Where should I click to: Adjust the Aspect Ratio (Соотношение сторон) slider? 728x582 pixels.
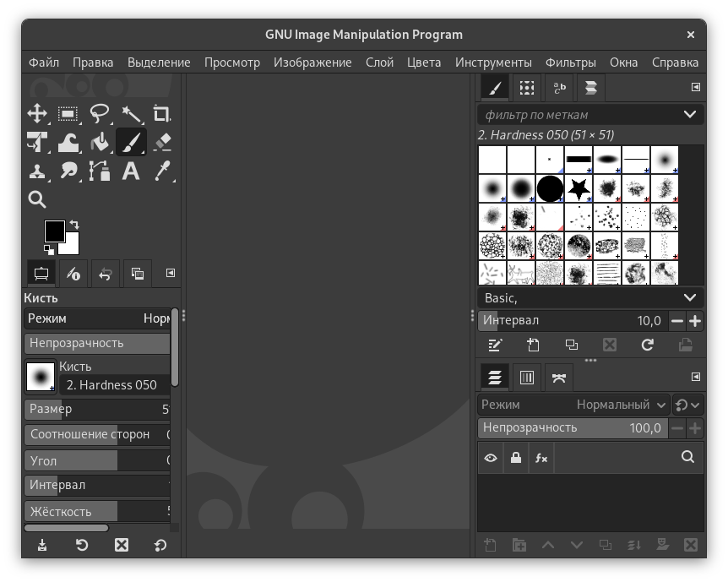97,434
